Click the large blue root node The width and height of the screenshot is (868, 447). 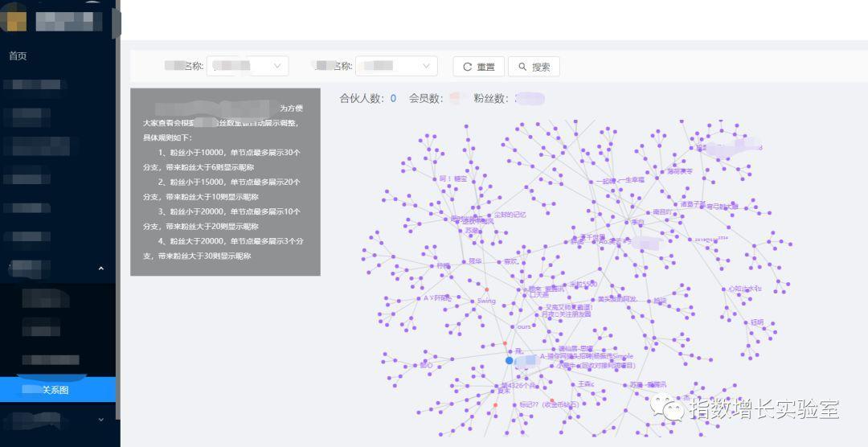point(509,361)
